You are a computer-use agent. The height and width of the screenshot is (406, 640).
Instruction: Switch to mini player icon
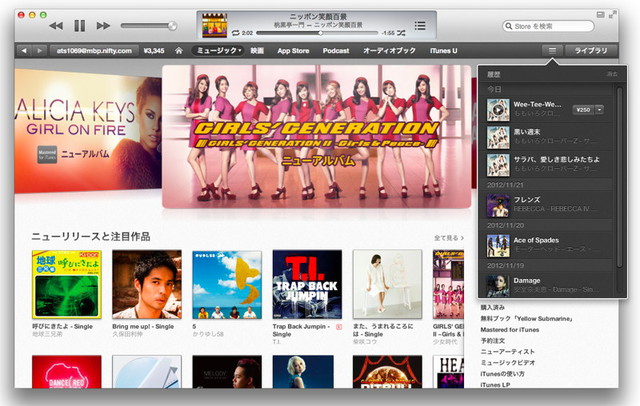pyautogui.click(x=600, y=15)
